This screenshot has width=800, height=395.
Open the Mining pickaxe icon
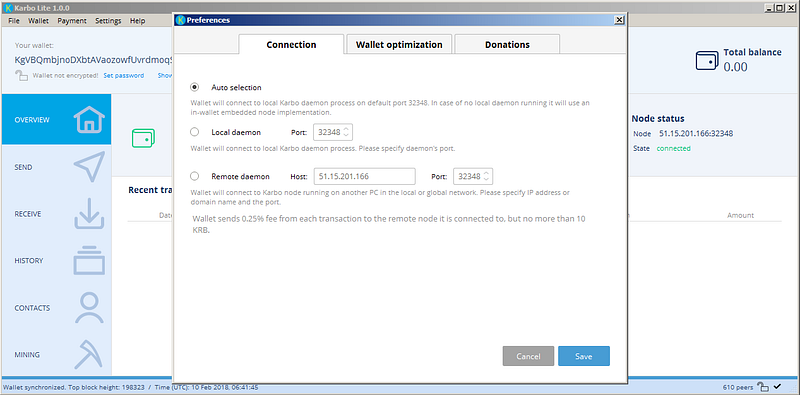coord(89,354)
